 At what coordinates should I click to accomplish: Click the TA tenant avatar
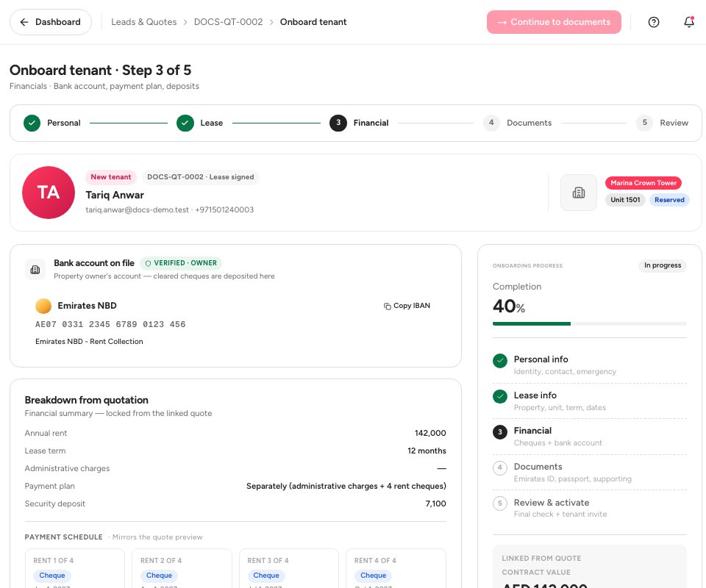(49, 193)
